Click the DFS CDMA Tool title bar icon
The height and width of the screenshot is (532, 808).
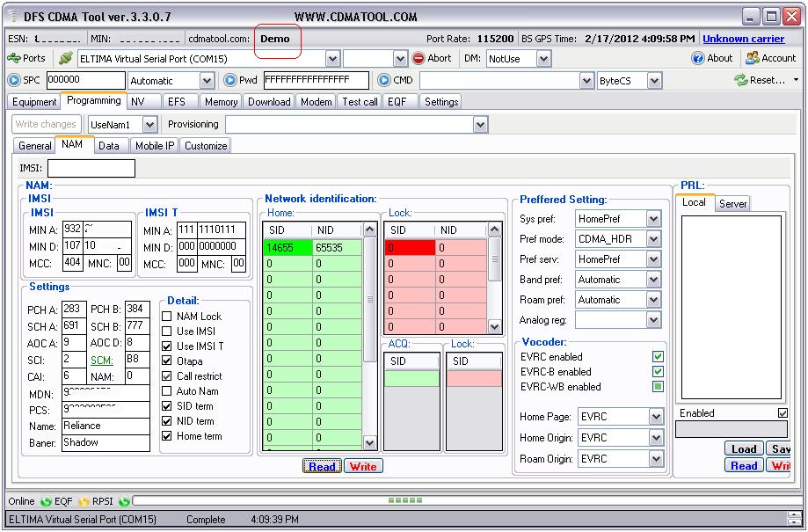13,16
